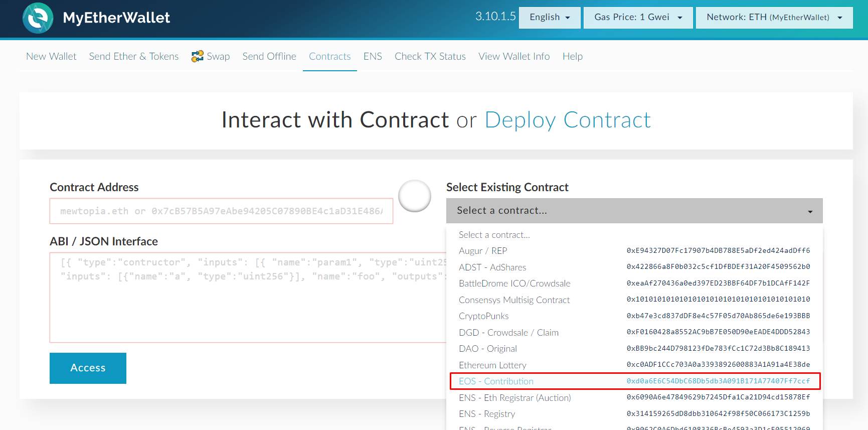Screen dimensions: 868x430
Task: Click the MyEtherWallet title text
Action: (116, 18)
